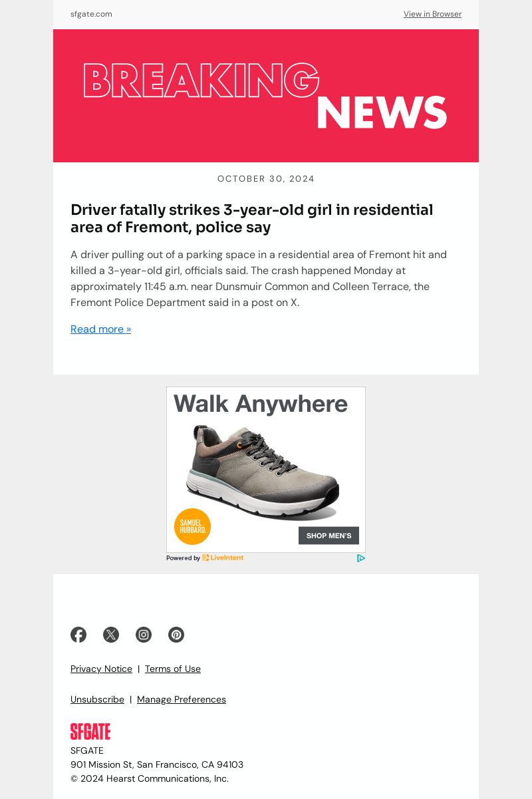
Task: Open the Privacy Notice link
Action: point(101,669)
